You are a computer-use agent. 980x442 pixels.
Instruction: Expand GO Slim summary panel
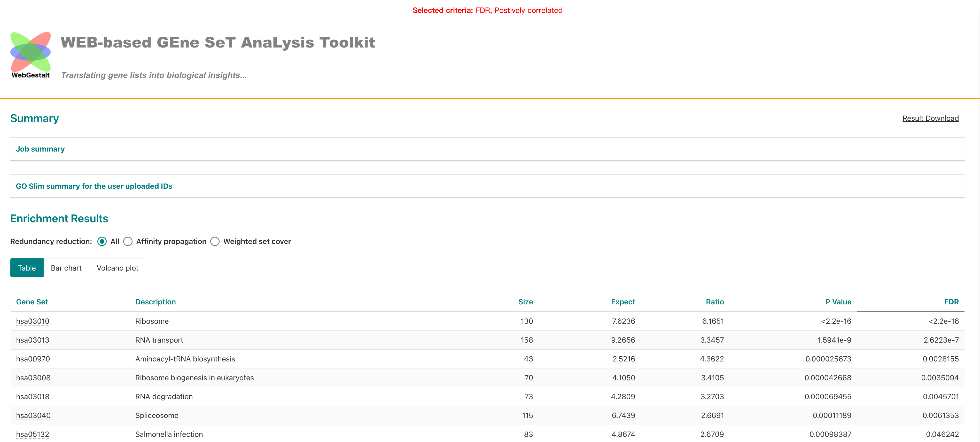[x=94, y=186]
